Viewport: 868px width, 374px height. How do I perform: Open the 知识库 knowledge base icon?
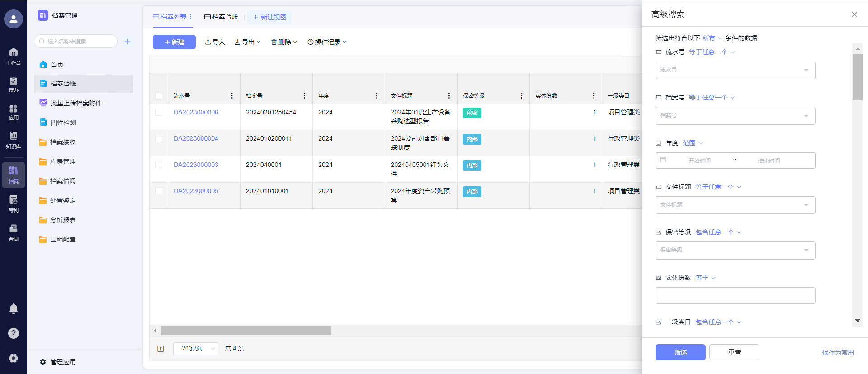click(x=14, y=140)
